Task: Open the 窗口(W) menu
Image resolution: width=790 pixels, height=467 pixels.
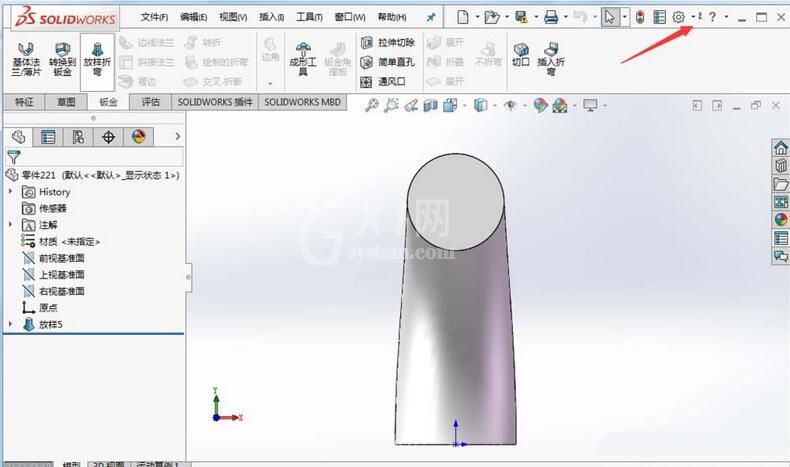Action: pyautogui.click(x=350, y=17)
